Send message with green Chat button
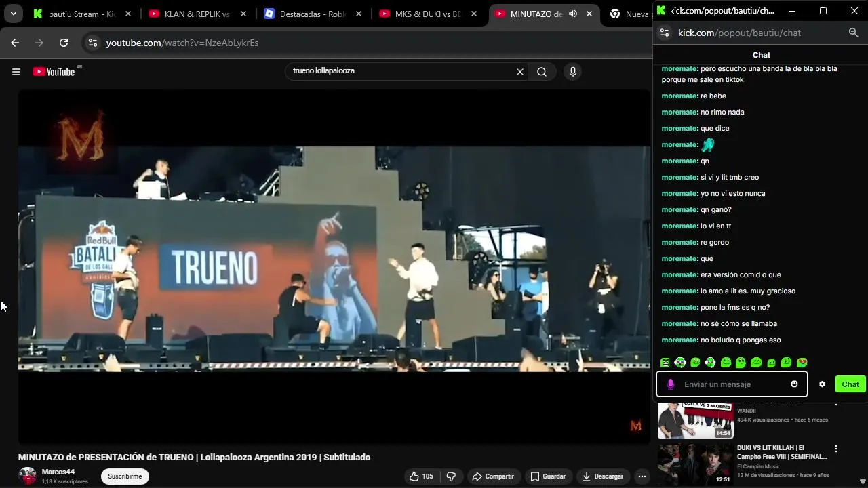The width and height of the screenshot is (868, 488). tap(850, 384)
